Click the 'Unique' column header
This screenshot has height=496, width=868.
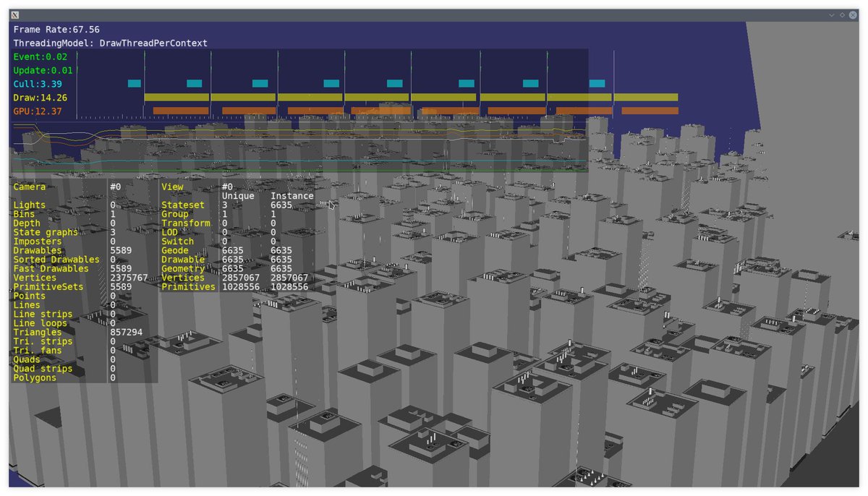238,196
